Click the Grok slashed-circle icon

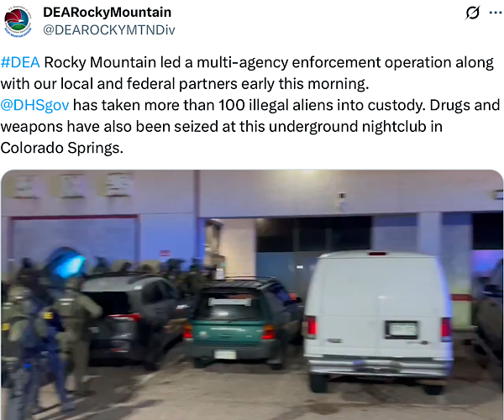click(x=472, y=13)
